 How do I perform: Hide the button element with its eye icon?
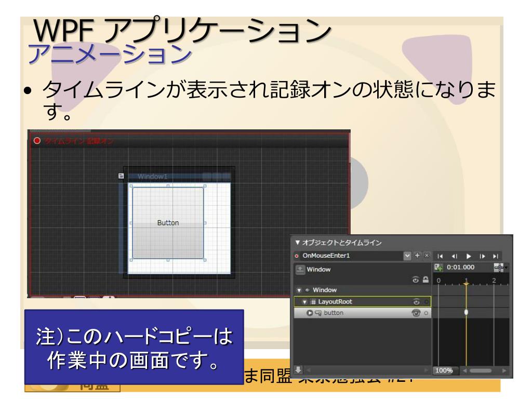click(x=416, y=313)
